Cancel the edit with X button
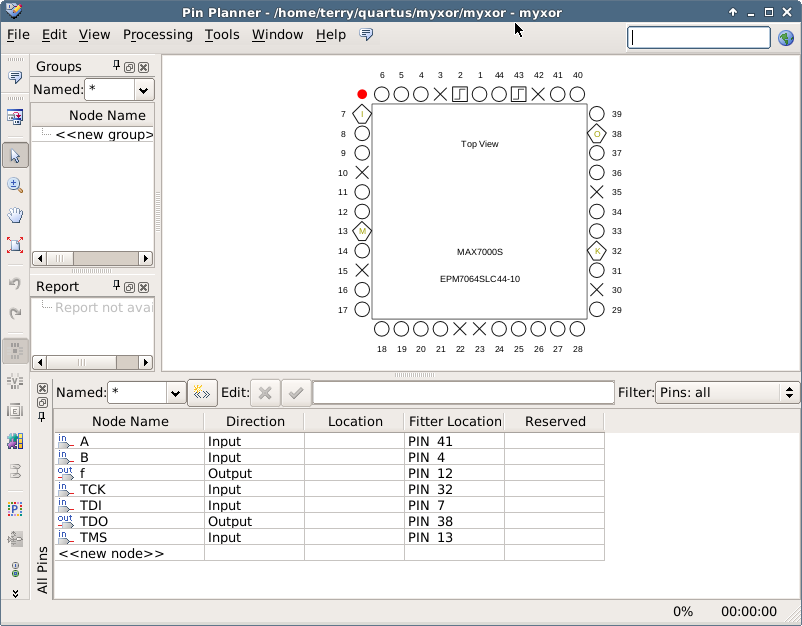The image size is (802, 626). (x=265, y=393)
